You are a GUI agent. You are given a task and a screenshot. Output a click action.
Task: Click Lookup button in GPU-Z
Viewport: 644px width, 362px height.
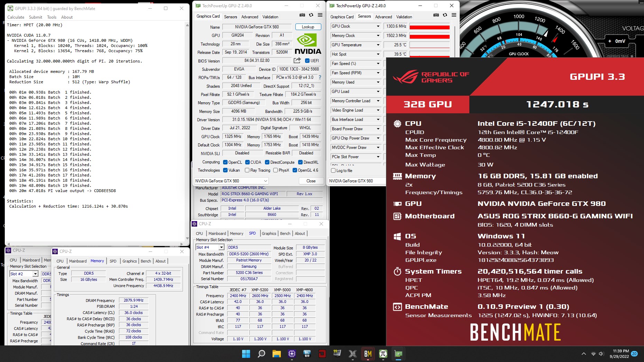point(308,27)
